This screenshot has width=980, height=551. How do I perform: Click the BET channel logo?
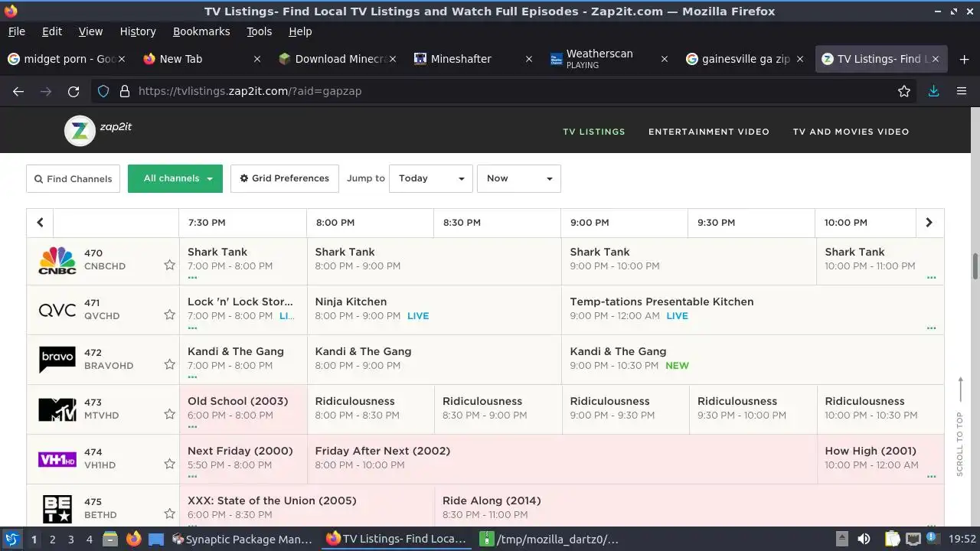(57, 509)
